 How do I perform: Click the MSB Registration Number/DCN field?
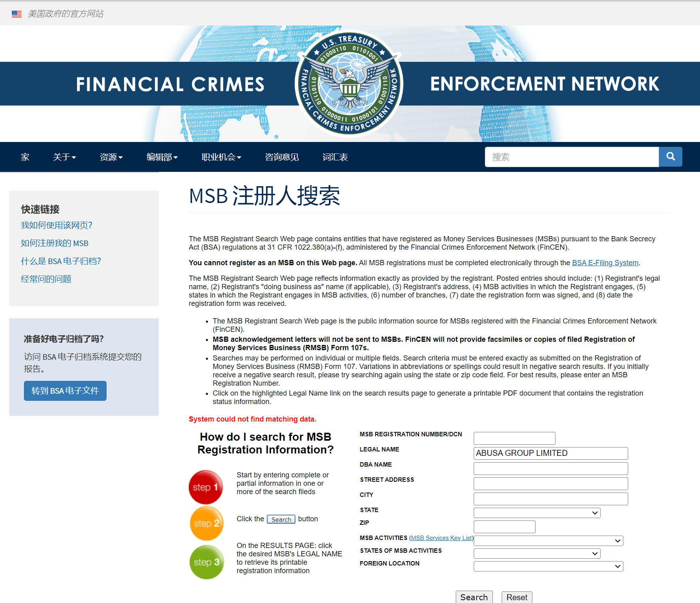click(x=514, y=438)
